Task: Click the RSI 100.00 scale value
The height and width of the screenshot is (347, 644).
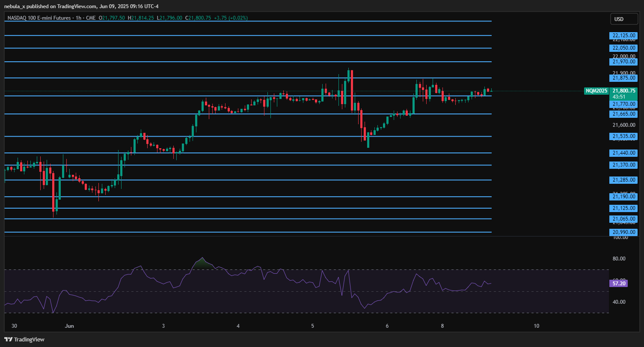Action: tap(620, 237)
